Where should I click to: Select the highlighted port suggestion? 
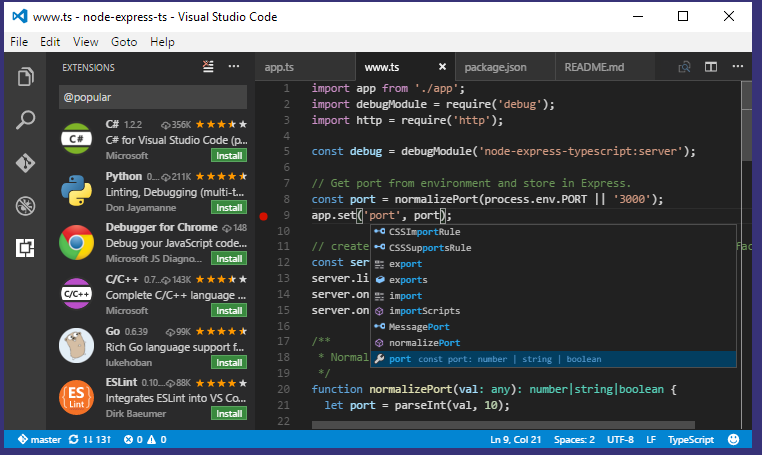(x=554, y=359)
